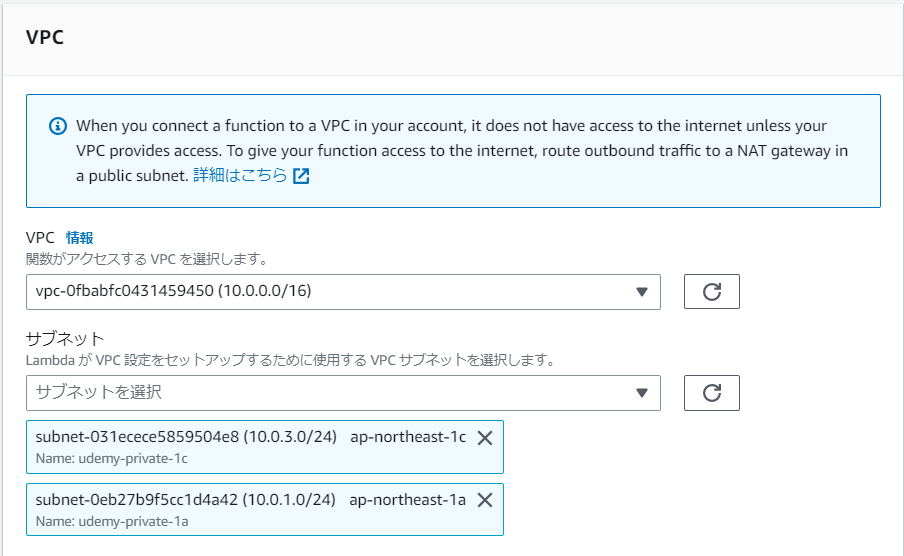Refresh the VPC list
Viewport: 904px width, 556px height.
click(711, 292)
